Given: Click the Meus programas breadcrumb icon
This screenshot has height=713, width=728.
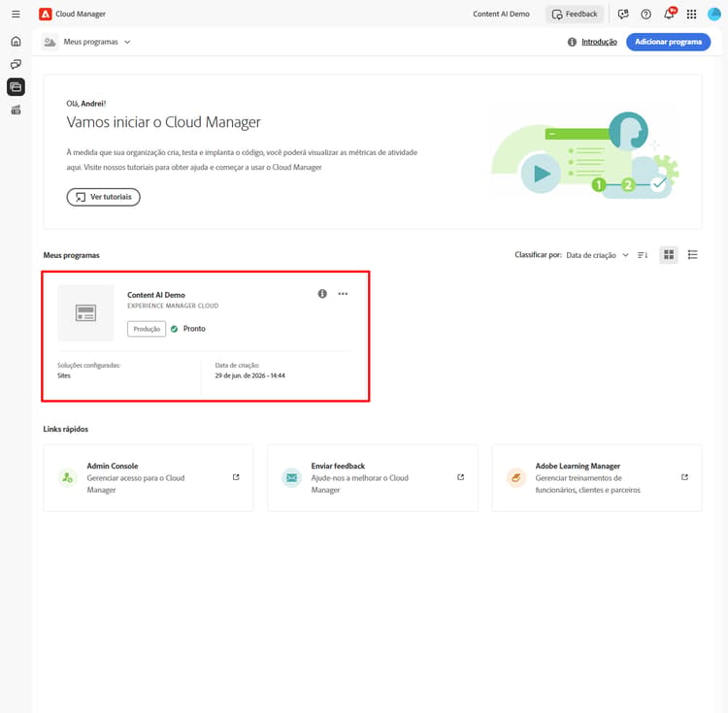Looking at the screenshot, I should pos(50,42).
